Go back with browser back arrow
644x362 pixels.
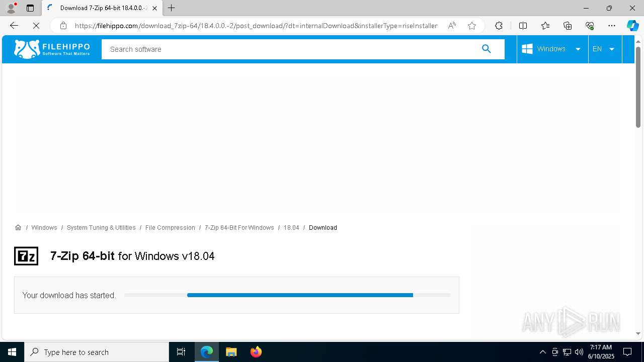14,26
